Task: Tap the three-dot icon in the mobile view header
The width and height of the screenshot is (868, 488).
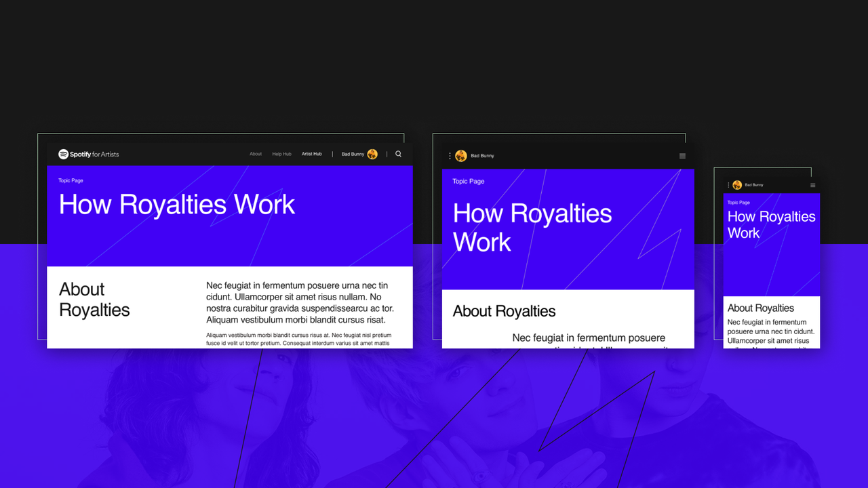Action: click(729, 185)
